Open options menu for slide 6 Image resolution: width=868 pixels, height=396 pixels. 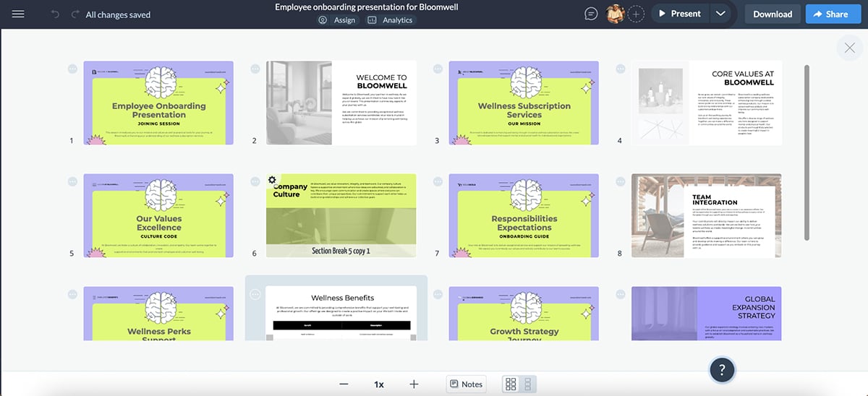255,181
